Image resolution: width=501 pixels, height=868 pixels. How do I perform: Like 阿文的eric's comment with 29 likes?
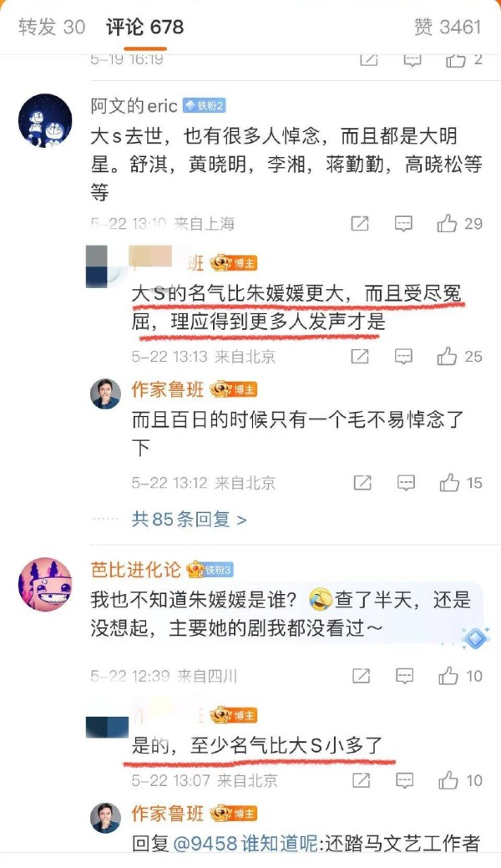point(459,224)
